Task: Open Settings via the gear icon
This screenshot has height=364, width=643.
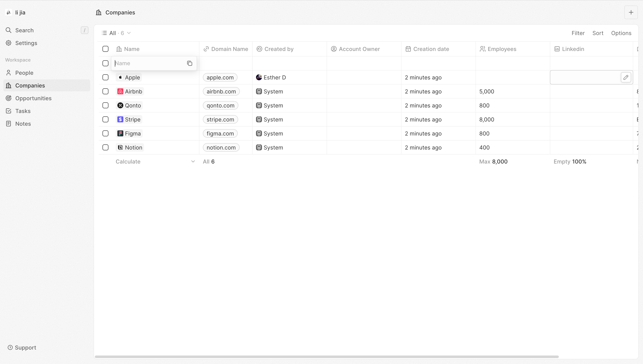Action: [9, 43]
